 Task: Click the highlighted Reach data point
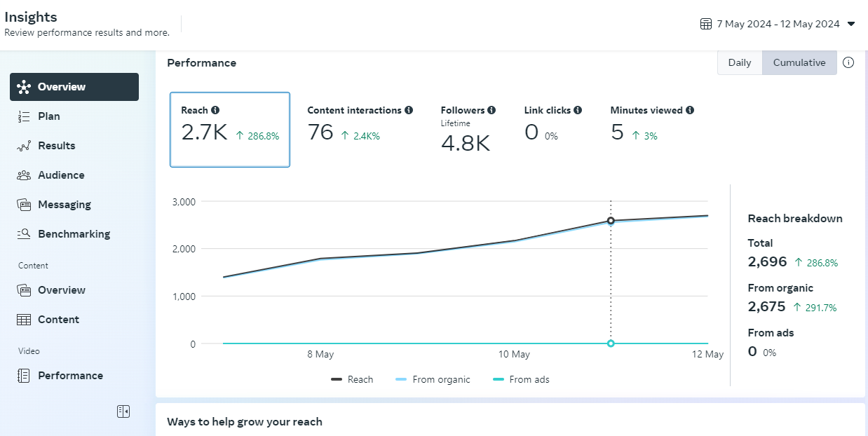tap(611, 221)
